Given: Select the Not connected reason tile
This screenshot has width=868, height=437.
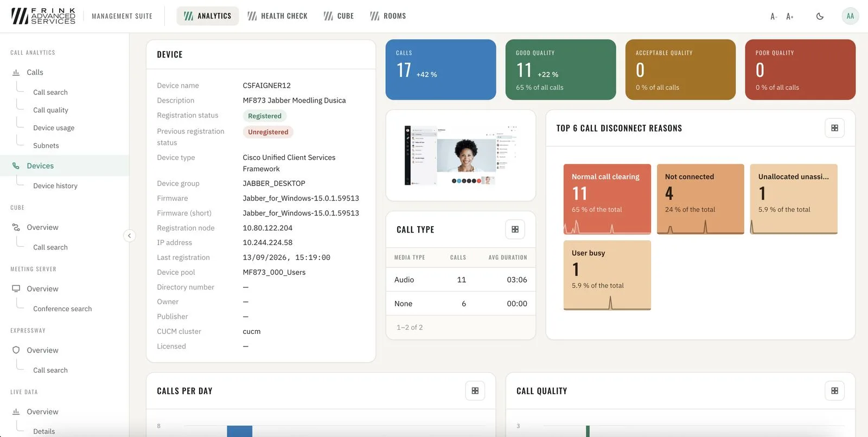Looking at the screenshot, I should coord(700,199).
